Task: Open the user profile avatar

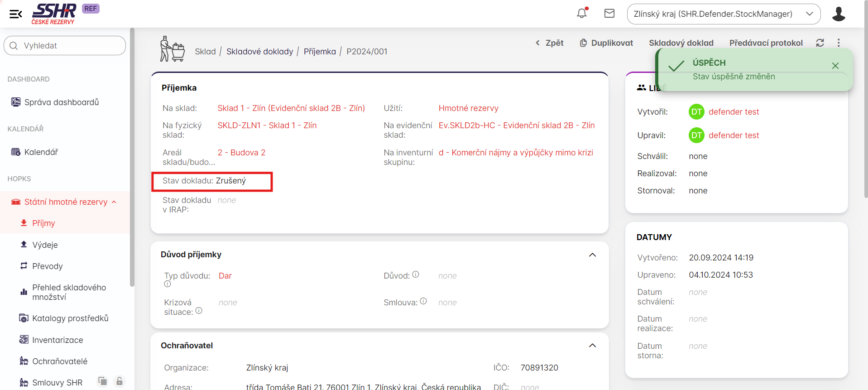Action: (x=839, y=14)
